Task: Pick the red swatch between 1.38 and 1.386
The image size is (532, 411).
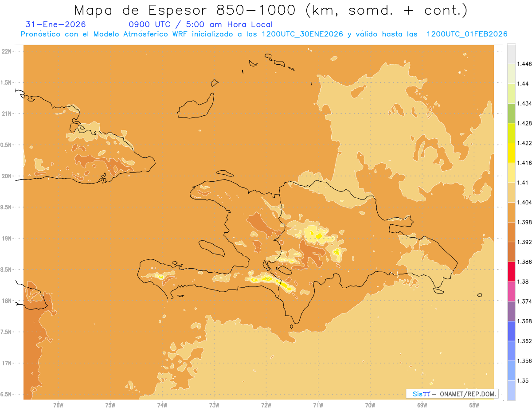Action: (x=511, y=271)
